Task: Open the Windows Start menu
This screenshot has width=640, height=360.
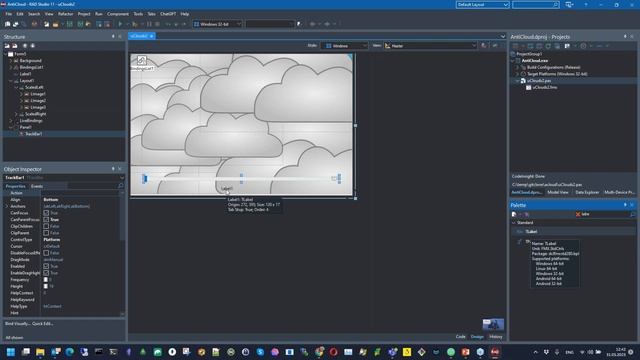Action: point(11,352)
